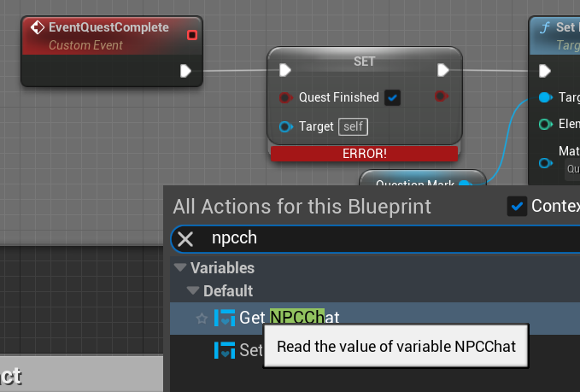Toggle the Quest Finished checkbox
Screen dimensions: 580x392
coord(392,97)
